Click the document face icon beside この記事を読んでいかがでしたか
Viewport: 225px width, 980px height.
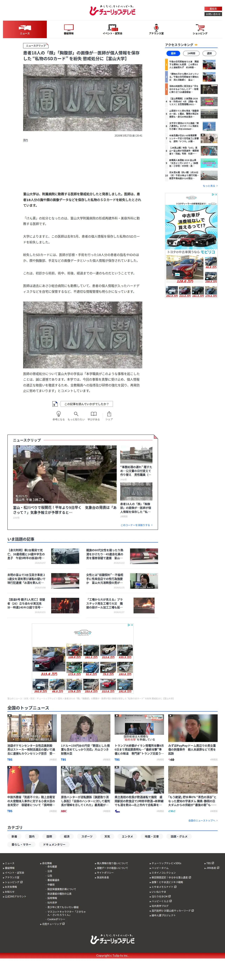point(55,404)
